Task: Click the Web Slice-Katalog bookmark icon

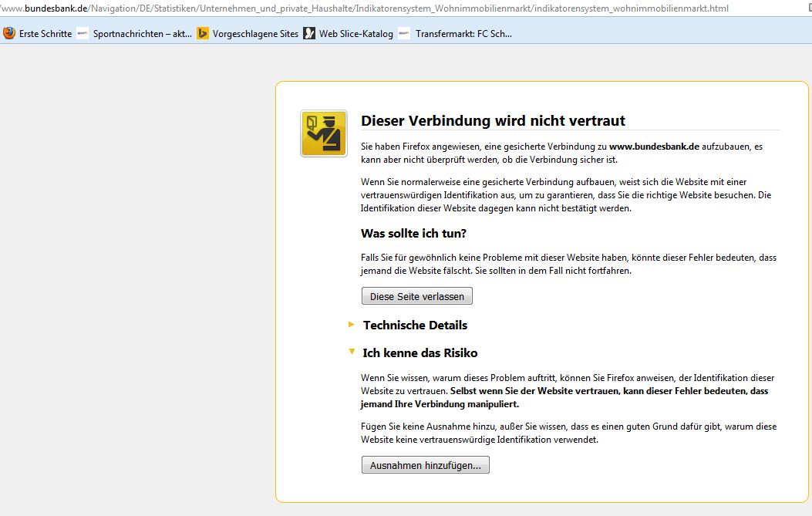Action: click(x=309, y=33)
